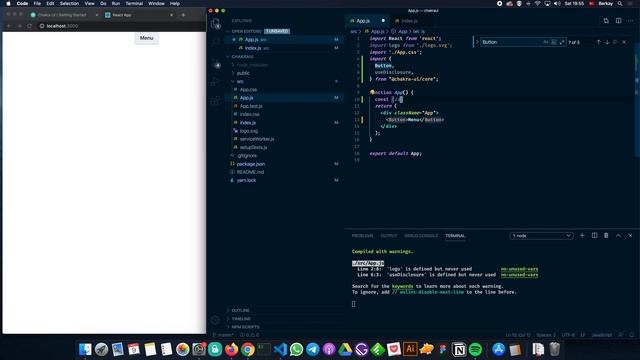Click the localhost:3000 address bar
Viewport: 640px width, 360px height.
(120, 26)
